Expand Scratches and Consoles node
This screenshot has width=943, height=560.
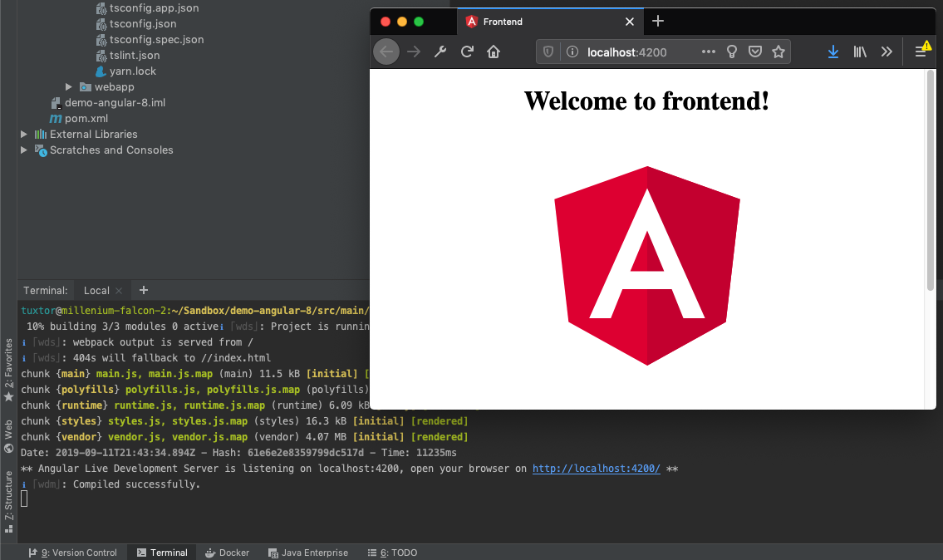pyautogui.click(x=24, y=150)
